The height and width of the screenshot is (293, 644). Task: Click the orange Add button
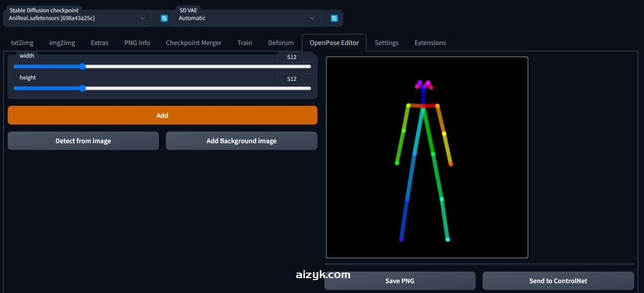coord(162,115)
